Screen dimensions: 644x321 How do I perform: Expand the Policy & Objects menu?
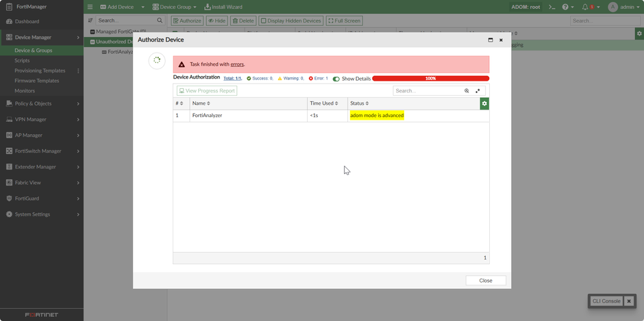(78, 104)
